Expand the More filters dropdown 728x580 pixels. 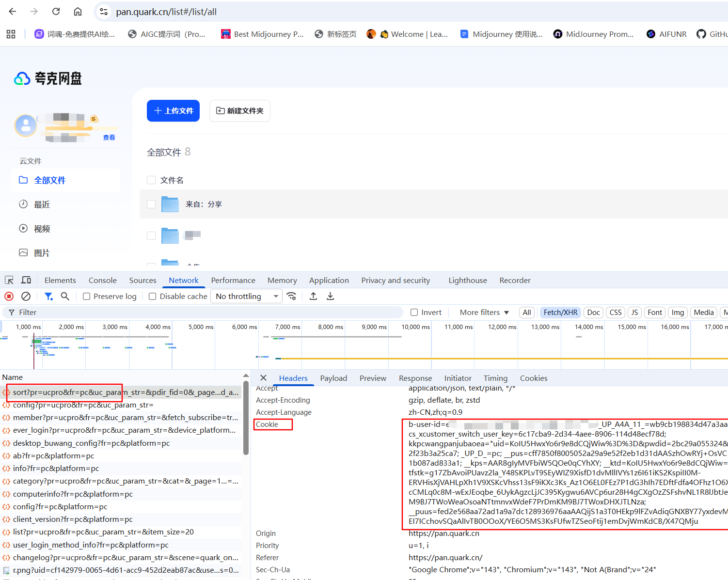tap(484, 313)
